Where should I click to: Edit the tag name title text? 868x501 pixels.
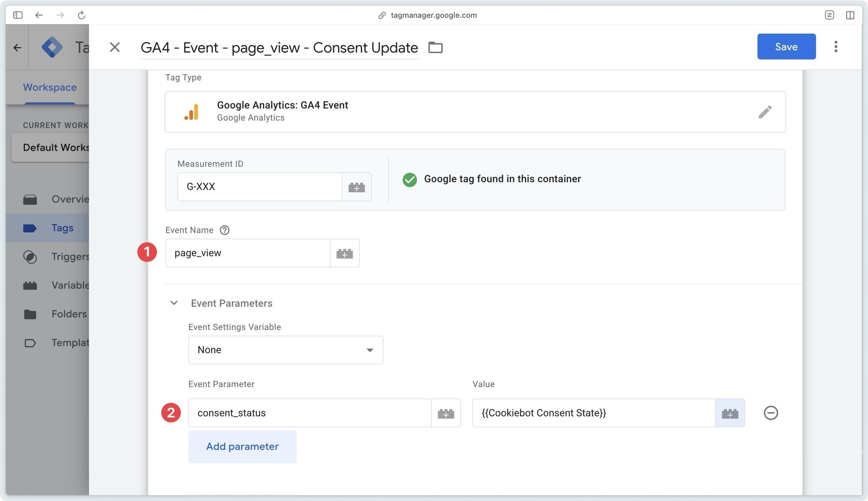point(279,48)
